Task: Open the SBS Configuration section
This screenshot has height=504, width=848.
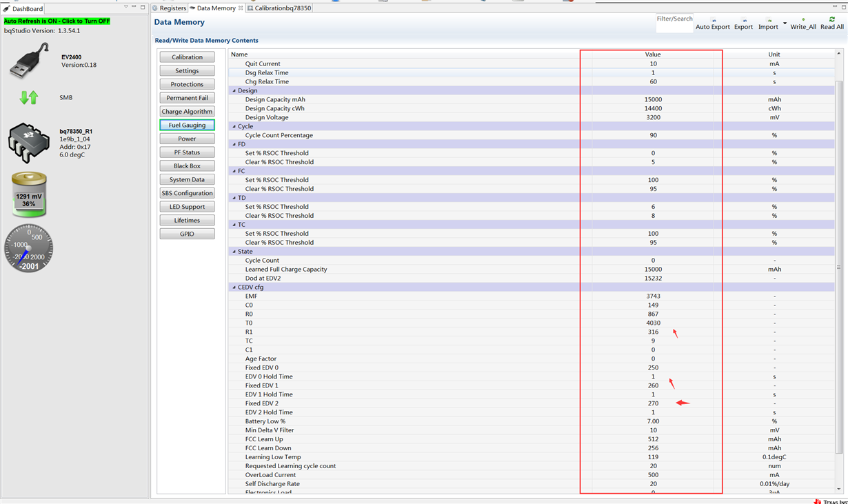Action: (x=187, y=193)
